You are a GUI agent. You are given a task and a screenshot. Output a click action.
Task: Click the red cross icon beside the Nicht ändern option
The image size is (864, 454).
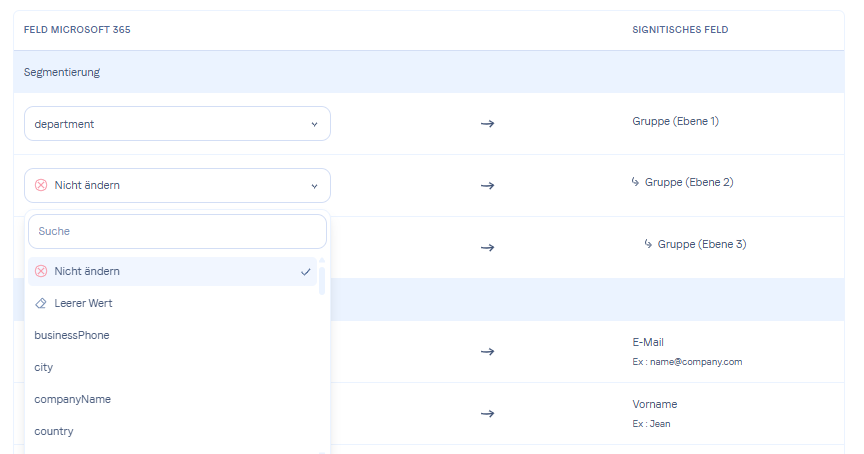coord(41,271)
